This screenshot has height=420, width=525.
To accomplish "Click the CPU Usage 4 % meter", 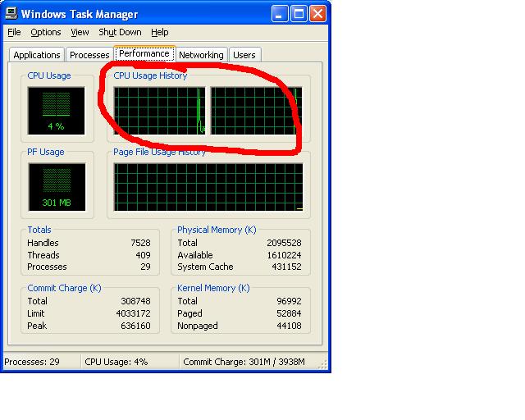I will click(x=57, y=111).
